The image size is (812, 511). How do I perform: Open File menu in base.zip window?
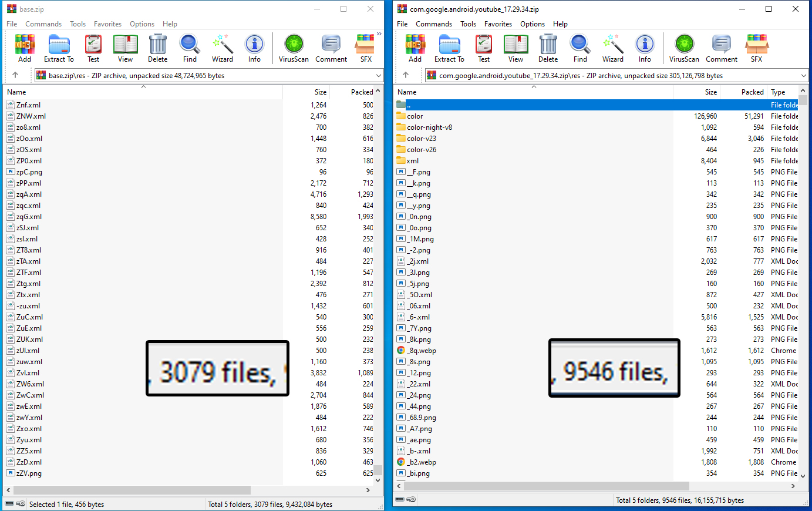[x=12, y=24]
